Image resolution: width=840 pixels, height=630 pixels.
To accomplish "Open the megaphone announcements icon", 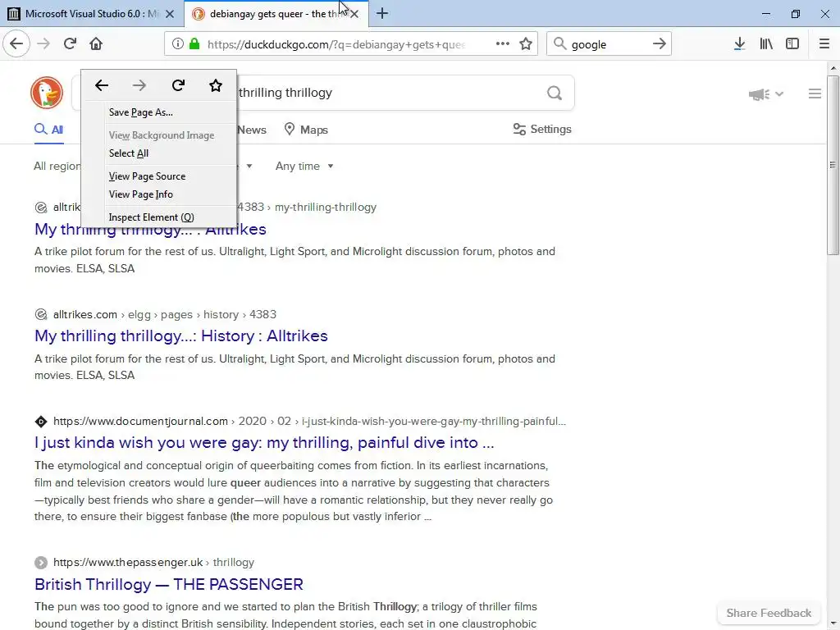I will (759, 94).
